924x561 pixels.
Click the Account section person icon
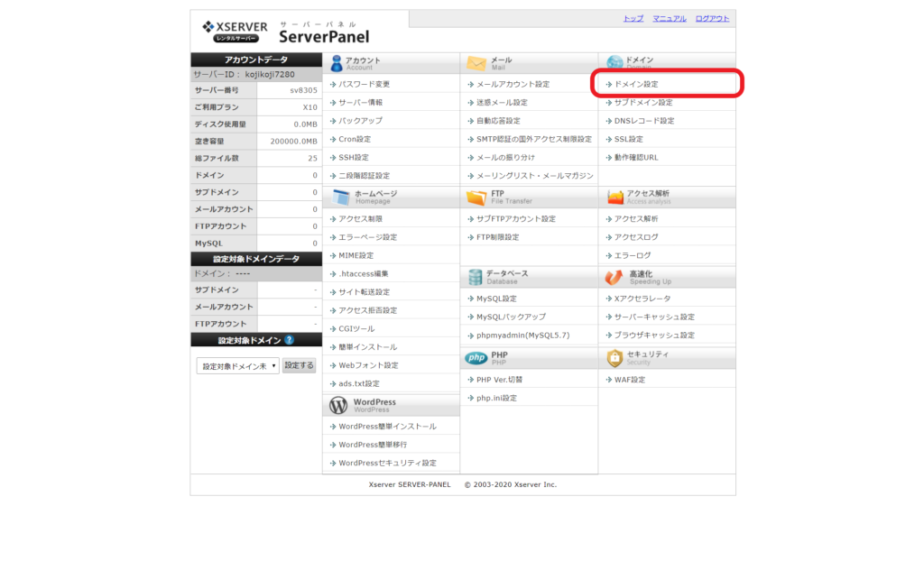coord(337,63)
